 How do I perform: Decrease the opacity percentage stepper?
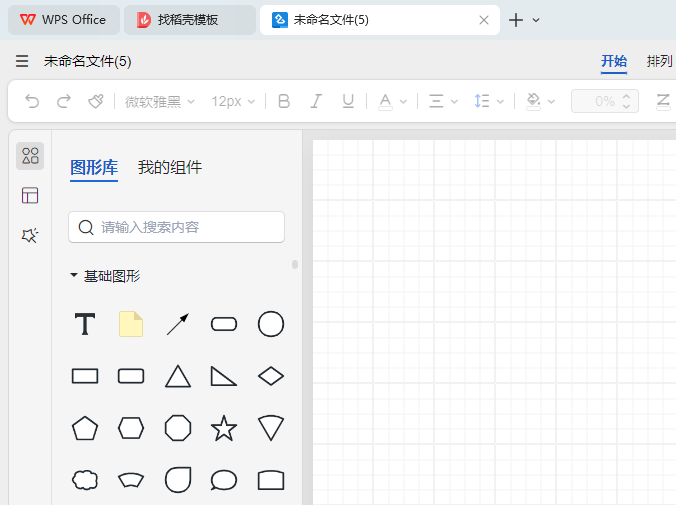(x=626, y=106)
